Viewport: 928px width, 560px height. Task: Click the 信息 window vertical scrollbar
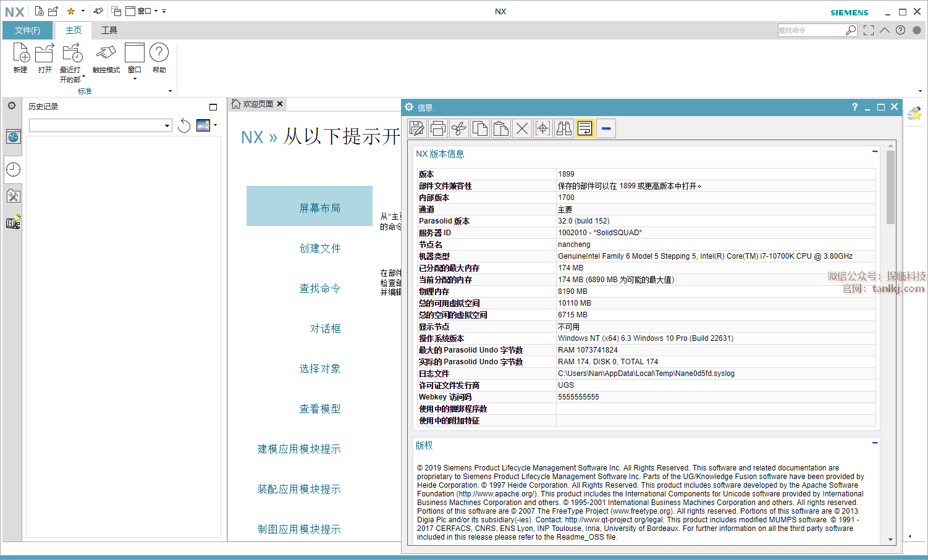click(890, 309)
